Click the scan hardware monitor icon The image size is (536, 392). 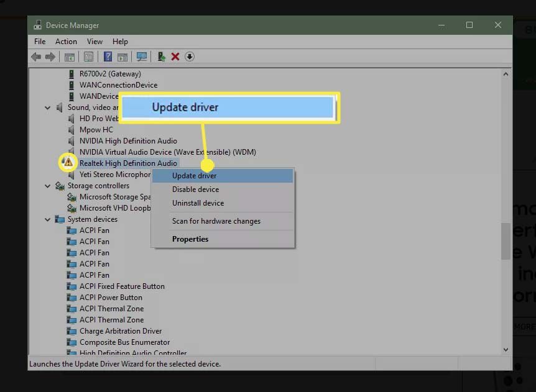142,57
